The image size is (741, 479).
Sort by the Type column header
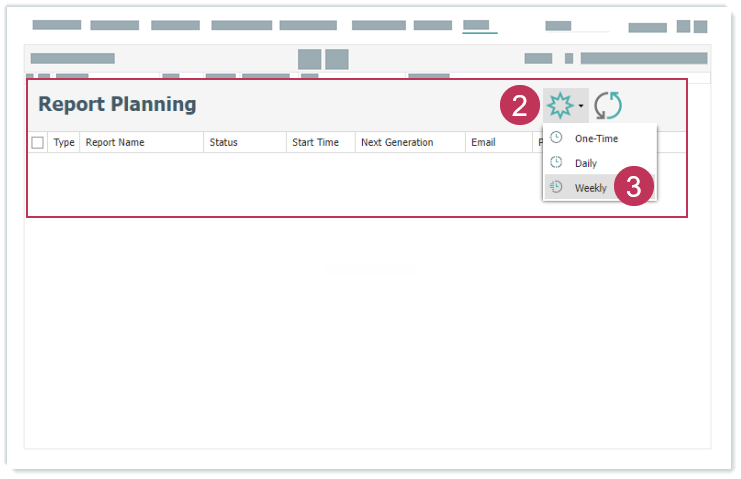point(64,143)
